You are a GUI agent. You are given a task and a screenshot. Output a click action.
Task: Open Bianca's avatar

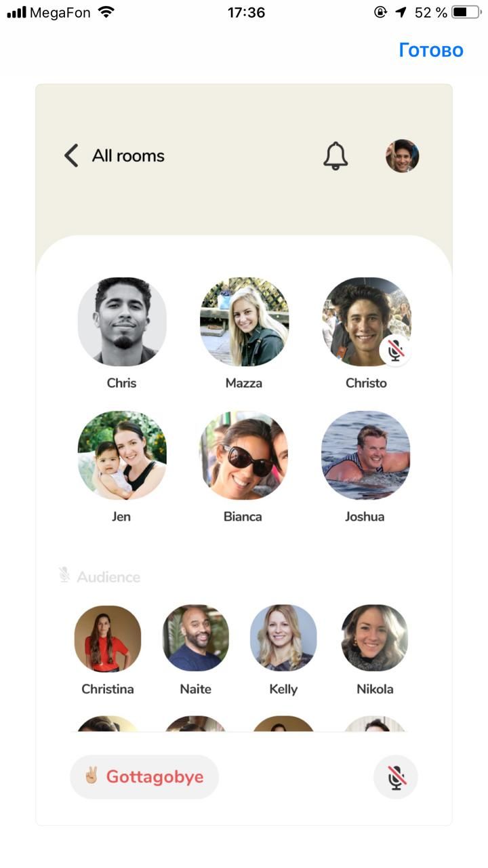point(244,455)
